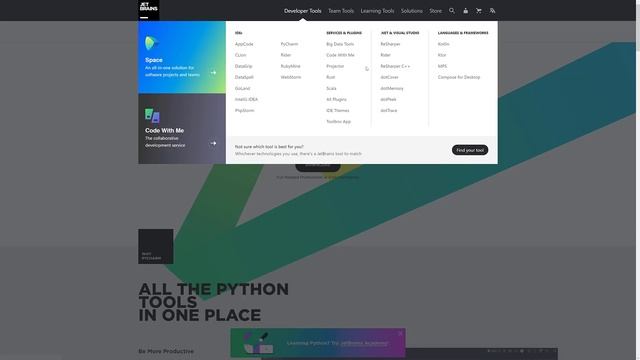
Task: Select Rider in the IDEs column
Action: pyautogui.click(x=286, y=55)
